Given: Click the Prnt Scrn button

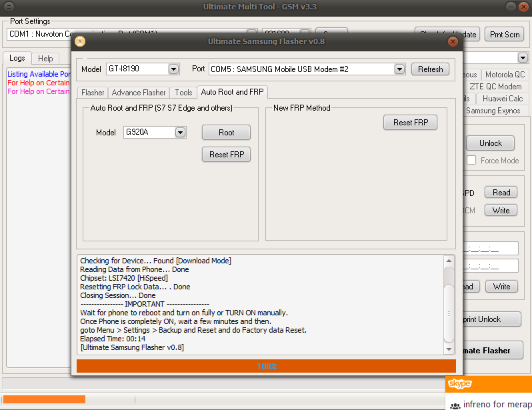Looking at the screenshot, I should pos(504,34).
